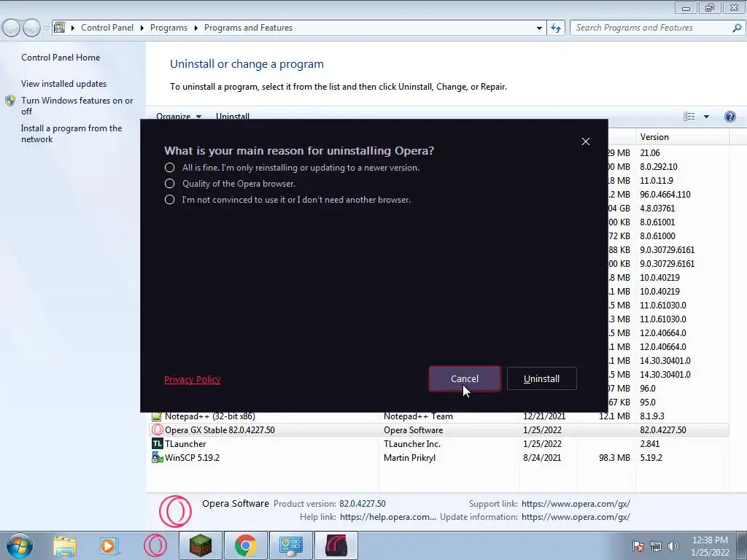Click the WinSCP program icon

[157, 458]
